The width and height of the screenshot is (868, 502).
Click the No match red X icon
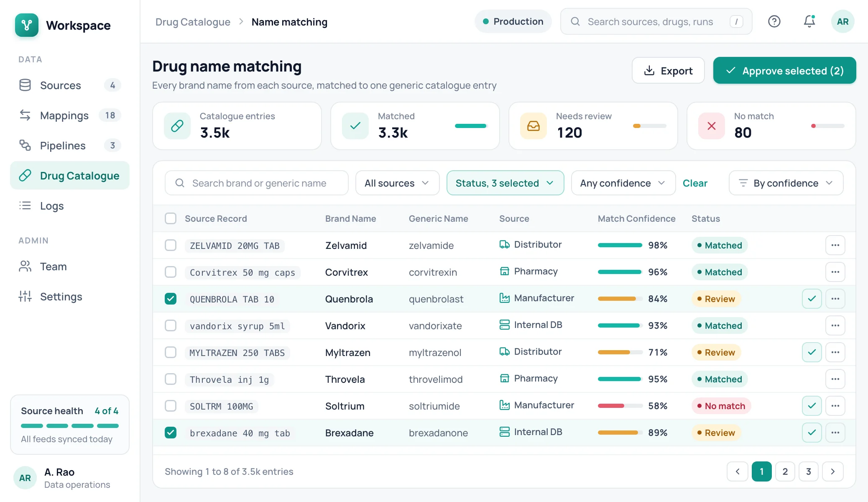(x=712, y=126)
